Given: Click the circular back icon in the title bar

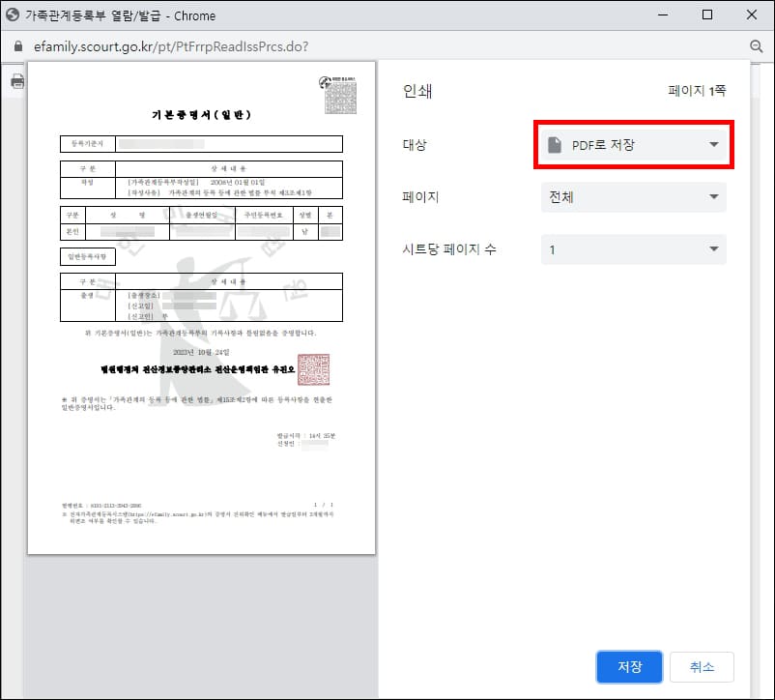Looking at the screenshot, I should [14, 15].
